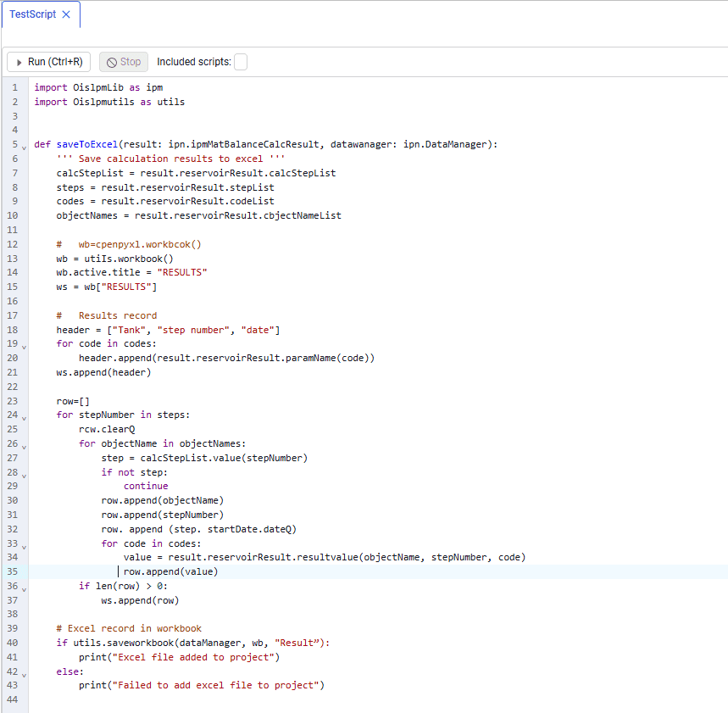Click the '# Excel record in workbook' comment
Viewport: 728px width, 713px height.
tap(129, 628)
